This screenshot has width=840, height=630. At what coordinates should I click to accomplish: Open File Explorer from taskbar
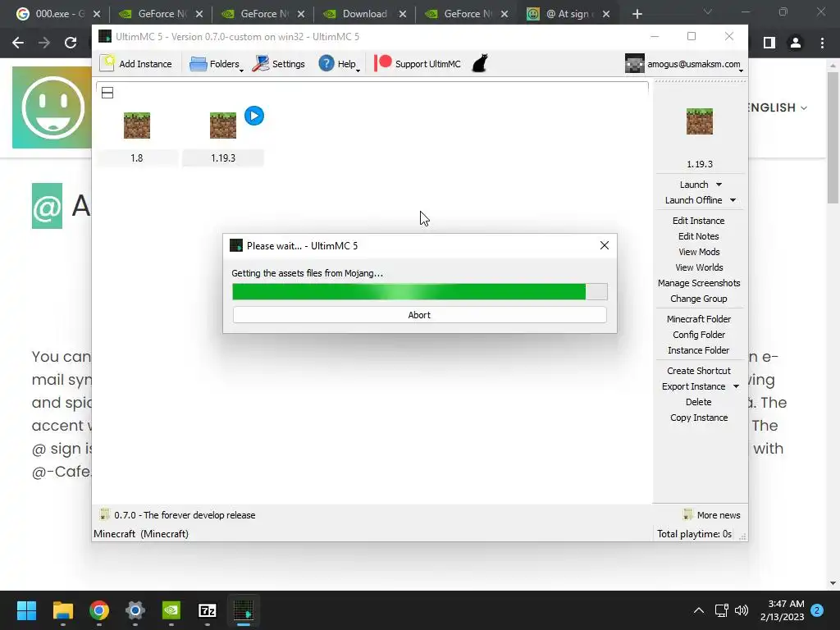62,610
